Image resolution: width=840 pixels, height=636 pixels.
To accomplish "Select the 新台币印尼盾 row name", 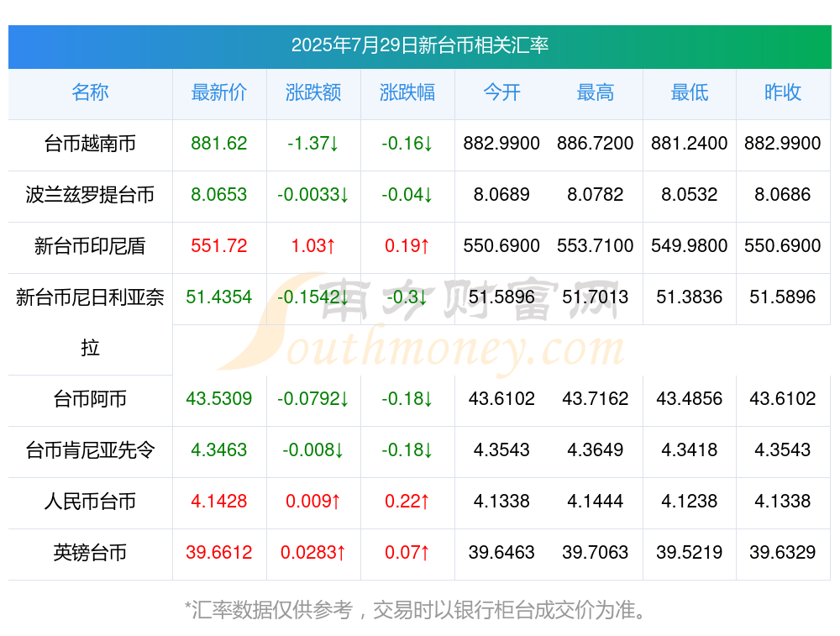I will pos(90,246).
